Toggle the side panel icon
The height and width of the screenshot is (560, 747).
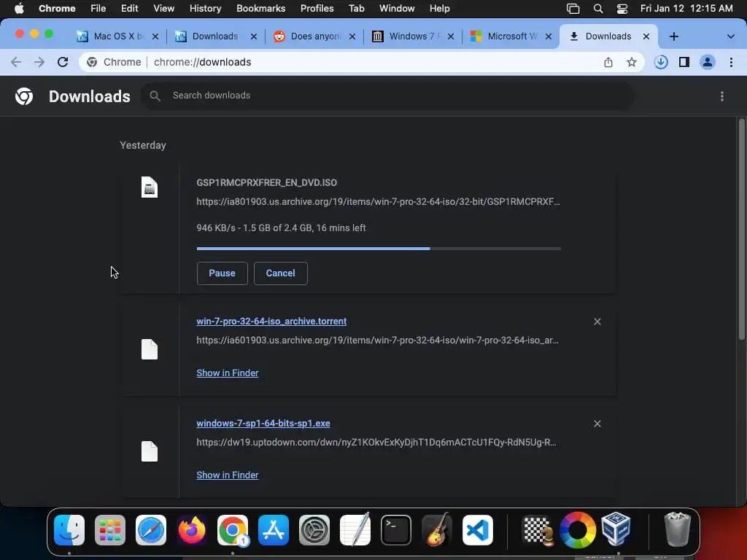coord(684,62)
